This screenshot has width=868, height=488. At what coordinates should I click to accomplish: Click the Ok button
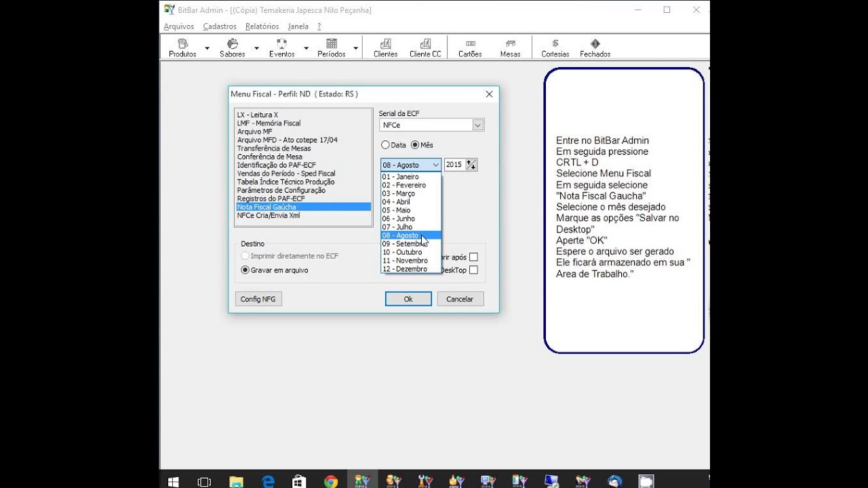click(408, 299)
